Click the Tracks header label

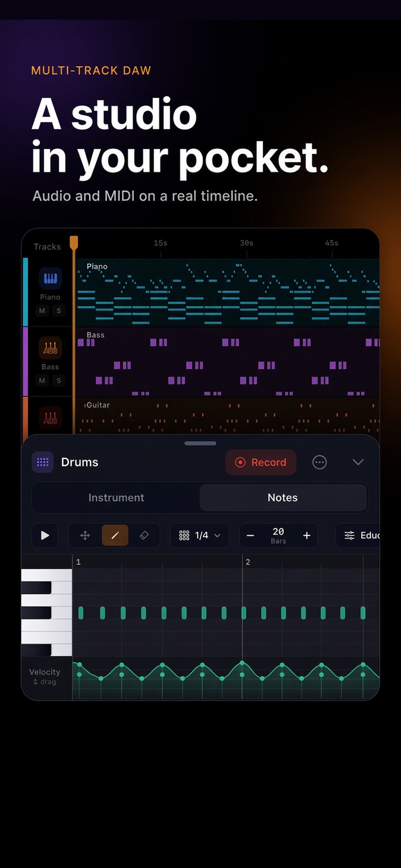pyautogui.click(x=47, y=247)
